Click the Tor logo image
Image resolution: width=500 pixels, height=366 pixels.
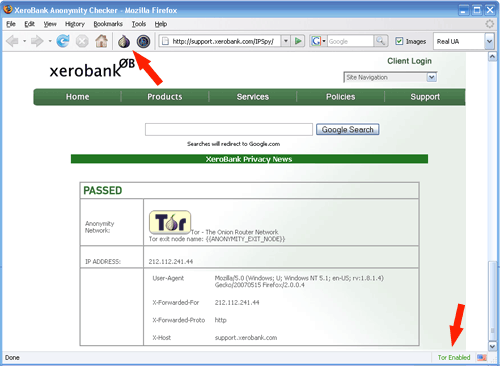170,222
